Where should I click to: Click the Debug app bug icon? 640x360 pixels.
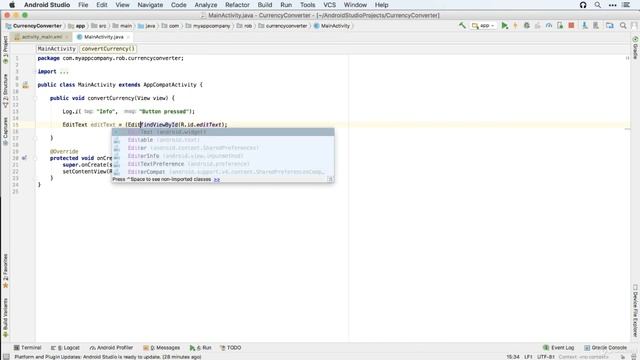[x=527, y=26]
